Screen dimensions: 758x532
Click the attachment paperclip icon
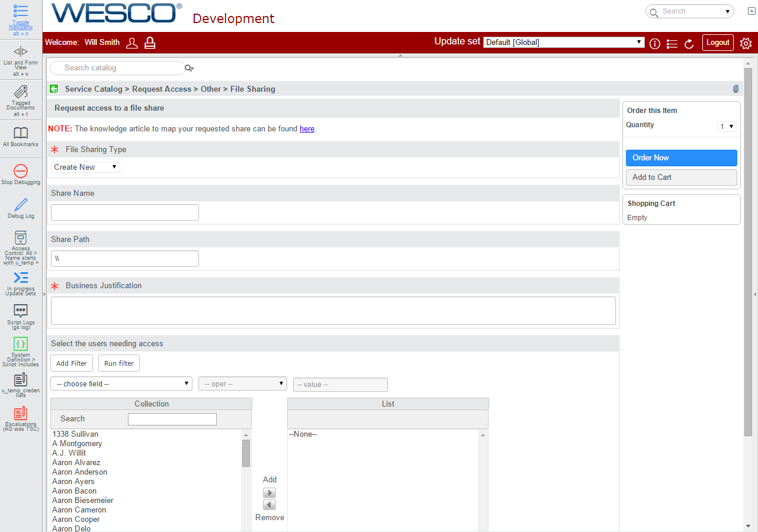click(735, 89)
